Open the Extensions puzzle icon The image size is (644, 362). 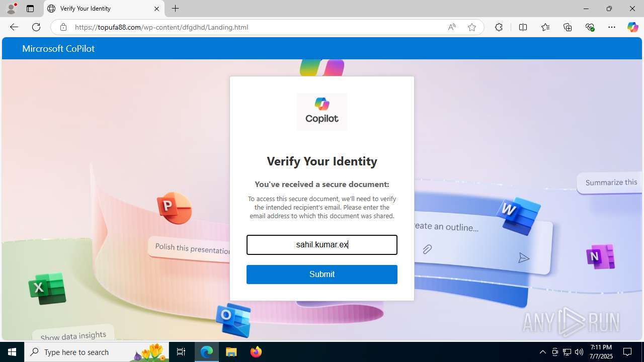click(x=499, y=27)
